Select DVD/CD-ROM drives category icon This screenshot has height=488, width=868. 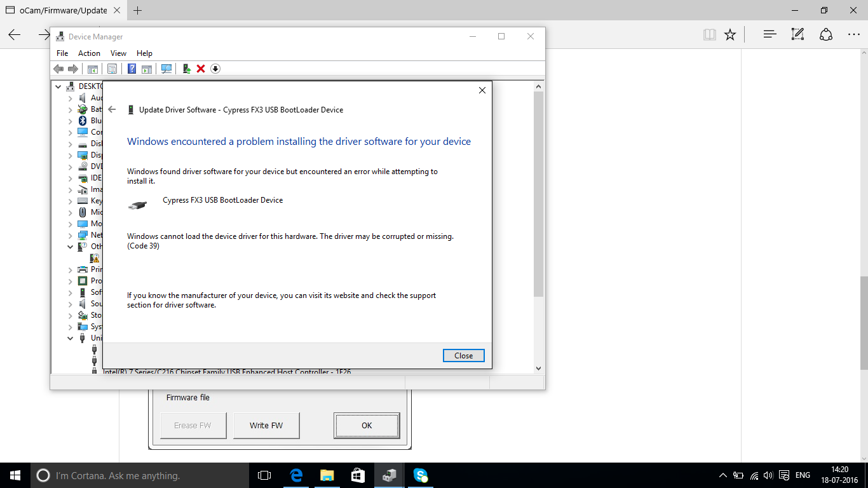[82, 166]
